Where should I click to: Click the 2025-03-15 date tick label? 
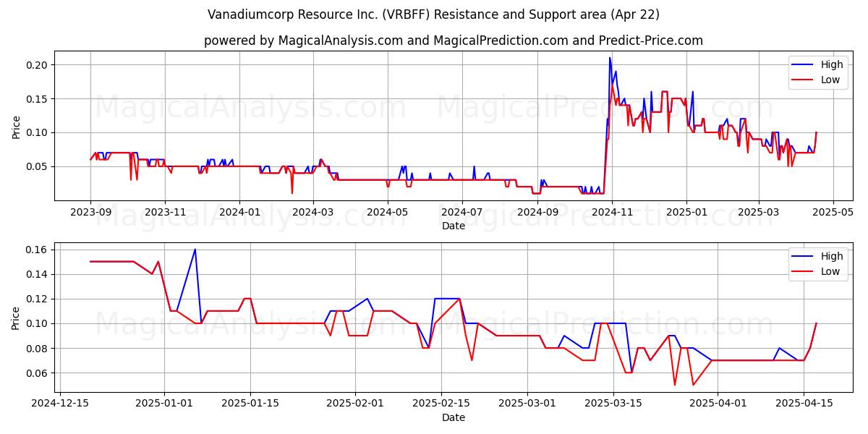tap(613, 404)
